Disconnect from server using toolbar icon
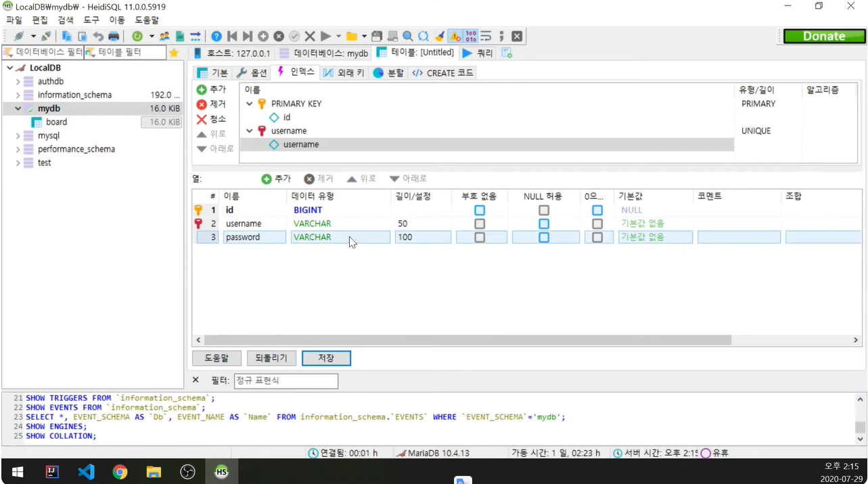868x484 pixels. tap(46, 36)
